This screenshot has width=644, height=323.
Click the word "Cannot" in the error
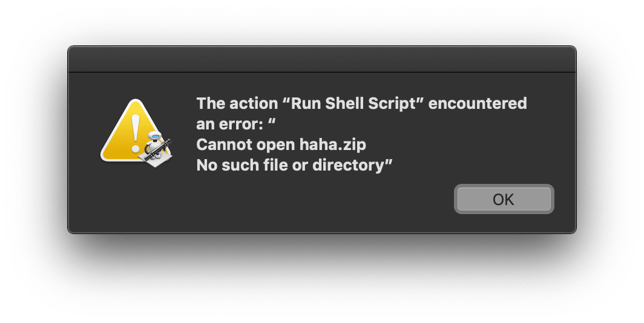225,145
